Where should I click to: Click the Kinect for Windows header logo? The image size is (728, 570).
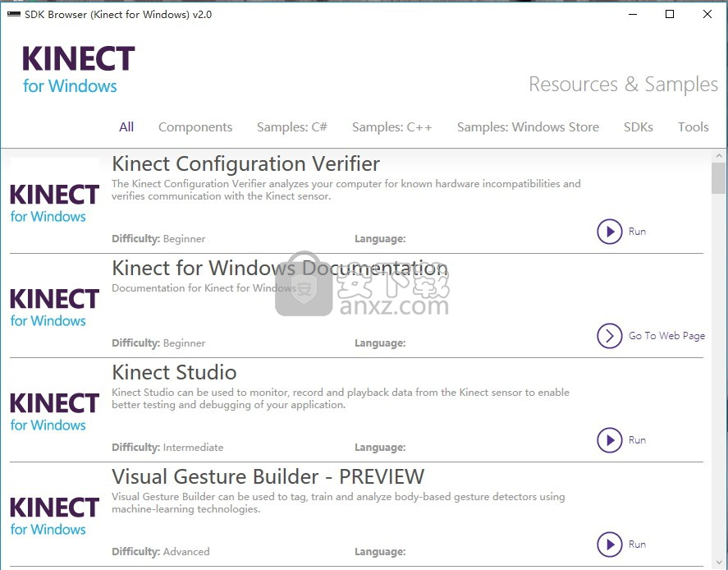79,70
